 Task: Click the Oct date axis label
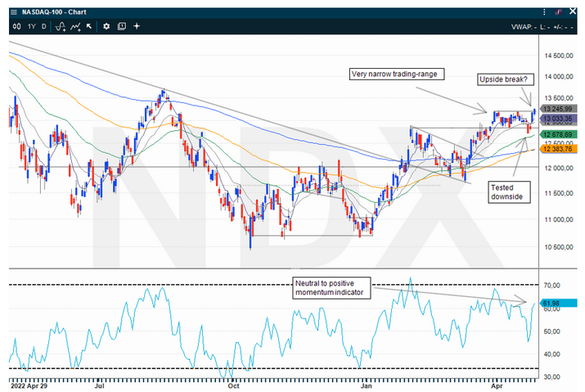pyautogui.click(x=233, y=386)
